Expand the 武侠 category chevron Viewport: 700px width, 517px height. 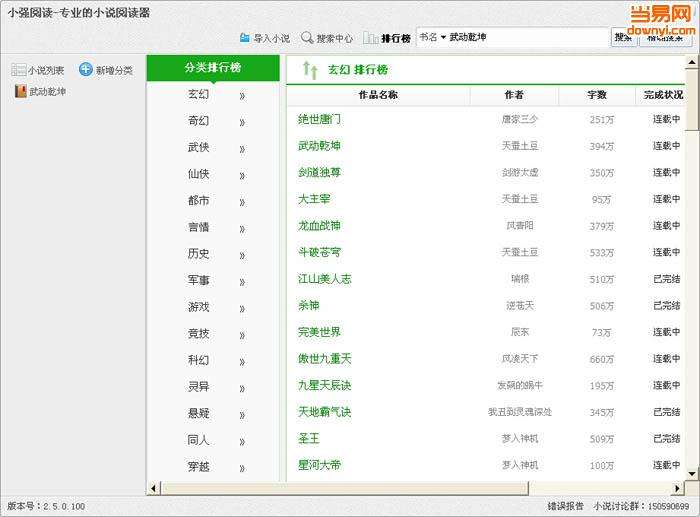[242, 149]
